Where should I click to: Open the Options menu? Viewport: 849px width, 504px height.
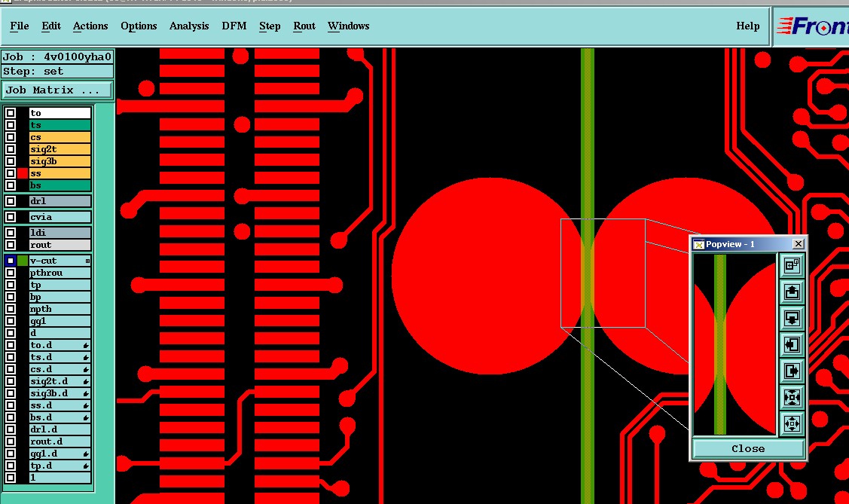139,26
